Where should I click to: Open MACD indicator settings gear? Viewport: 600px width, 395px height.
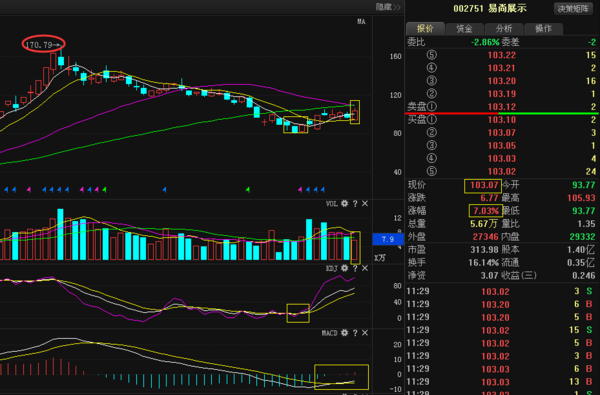tap(344, 333)
